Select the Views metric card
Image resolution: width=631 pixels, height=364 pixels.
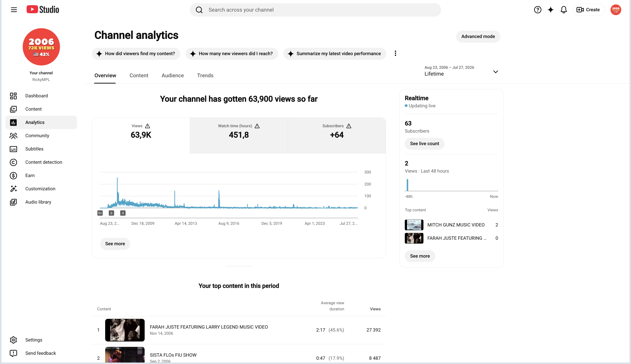pos(141,136)
